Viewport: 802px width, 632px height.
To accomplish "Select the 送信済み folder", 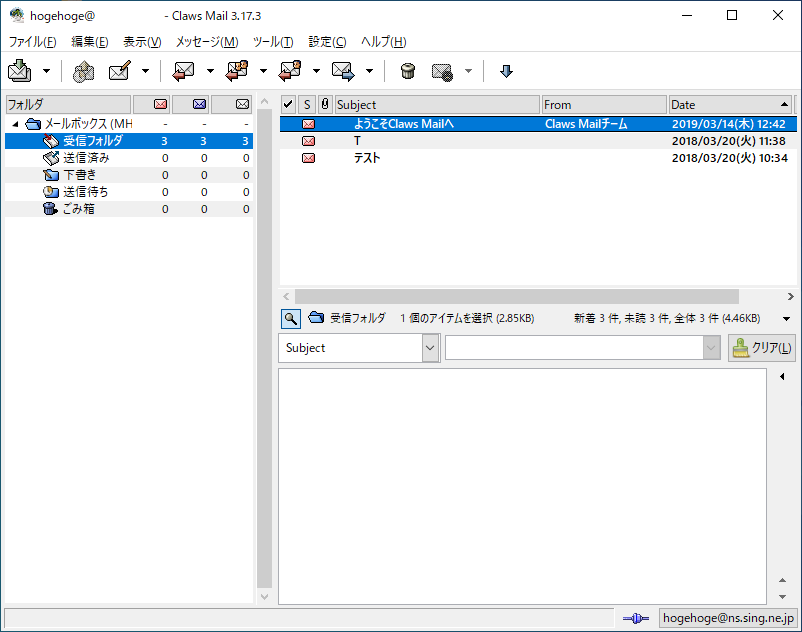I will [129, 158].
